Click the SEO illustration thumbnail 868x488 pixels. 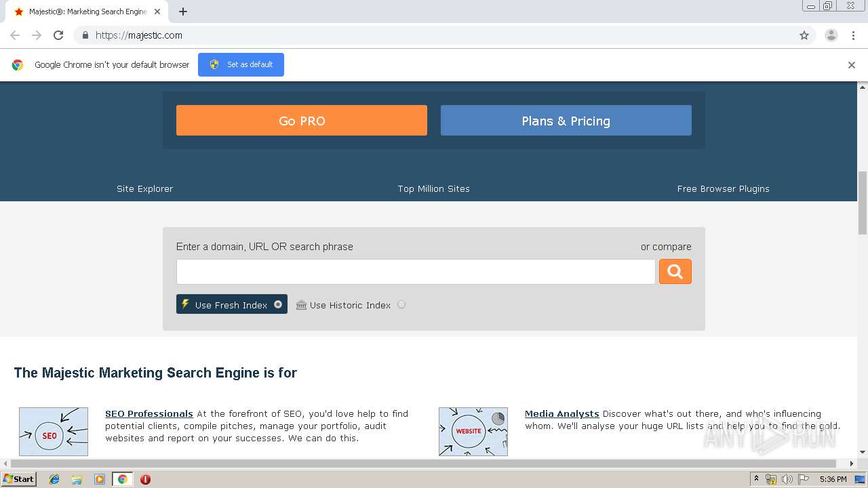point(54,432)
